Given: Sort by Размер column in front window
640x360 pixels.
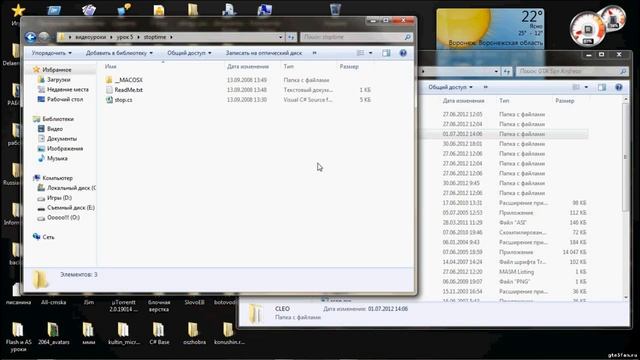Looking at the screenshot, I should (x=349, y=67).
